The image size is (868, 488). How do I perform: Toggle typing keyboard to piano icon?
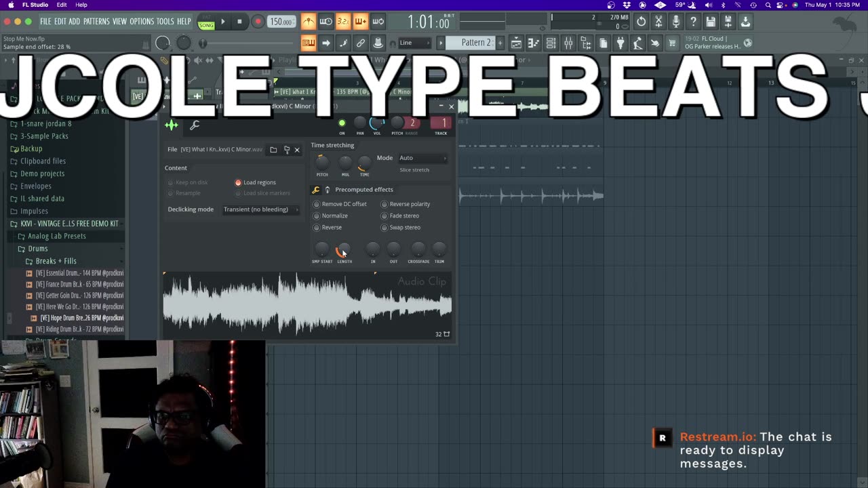(309, 43)
